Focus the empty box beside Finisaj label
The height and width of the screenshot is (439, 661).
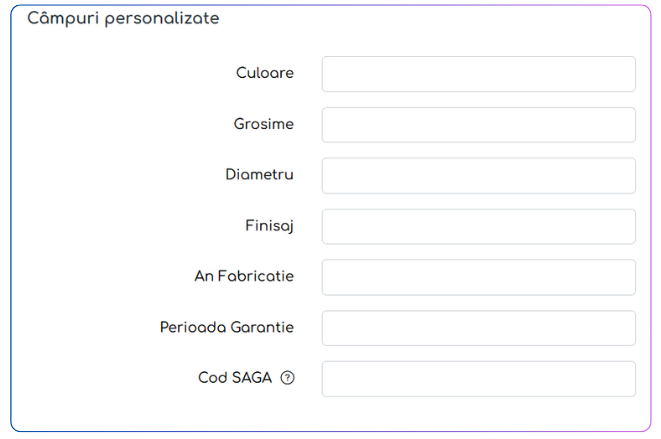pyautogui.click(x=478, y=226)
